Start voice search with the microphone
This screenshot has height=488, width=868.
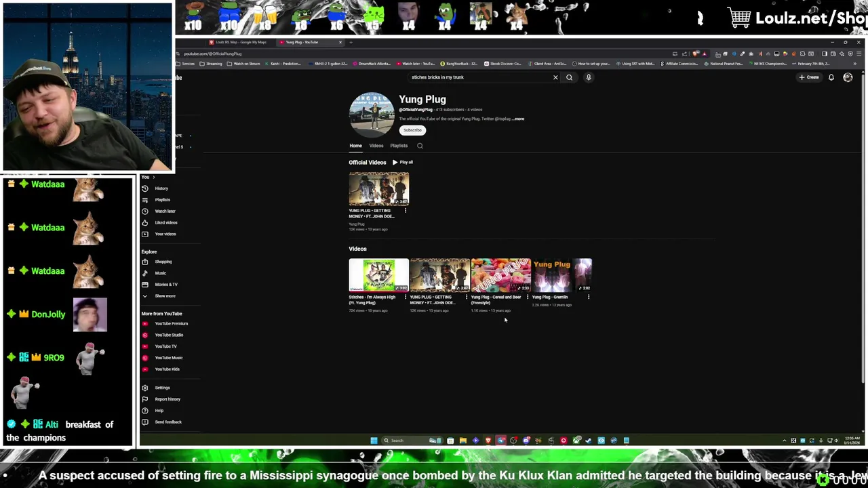[x=589, y=77]
